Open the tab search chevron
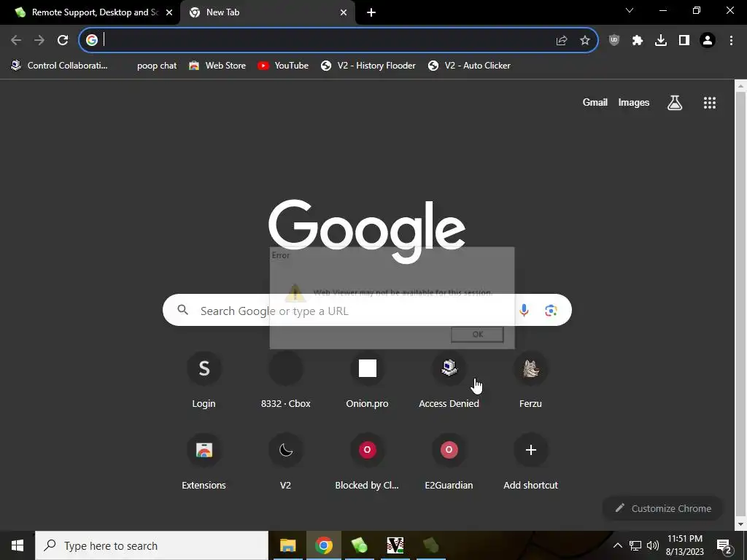This screenshot has width=747, height=560. point(630,10)
